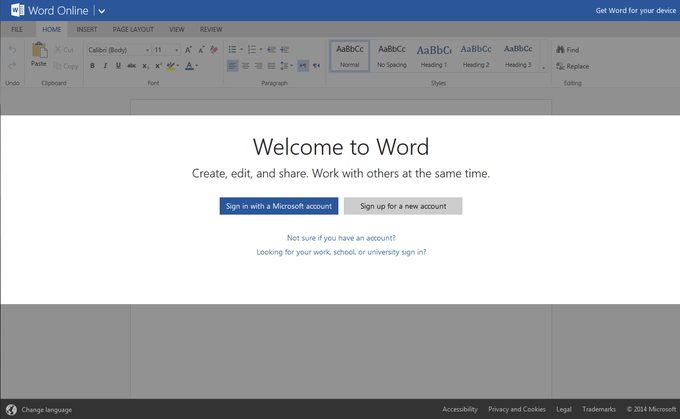Click the Grow Font icon
Screen dimensions: 680x419
(188, 50)
